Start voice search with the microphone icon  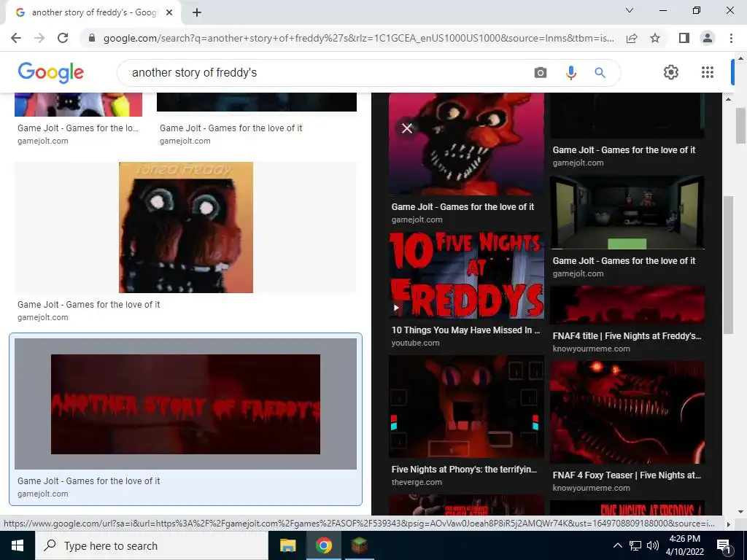point(570,72)
